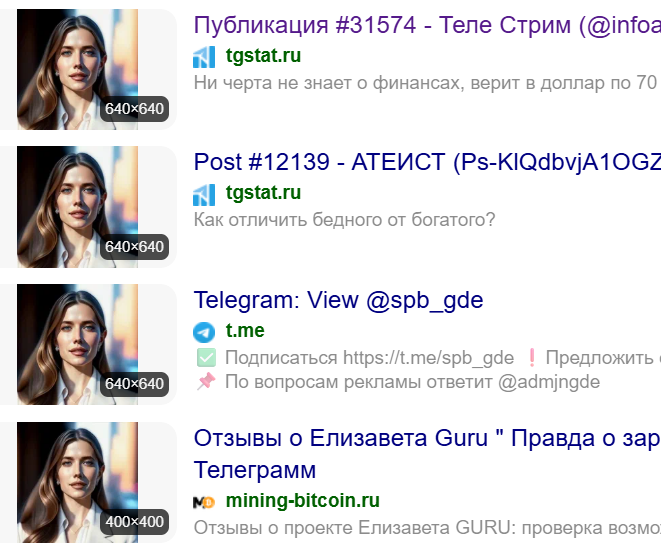Click the pushpin emoji before По вопросам рекламы

207,382
